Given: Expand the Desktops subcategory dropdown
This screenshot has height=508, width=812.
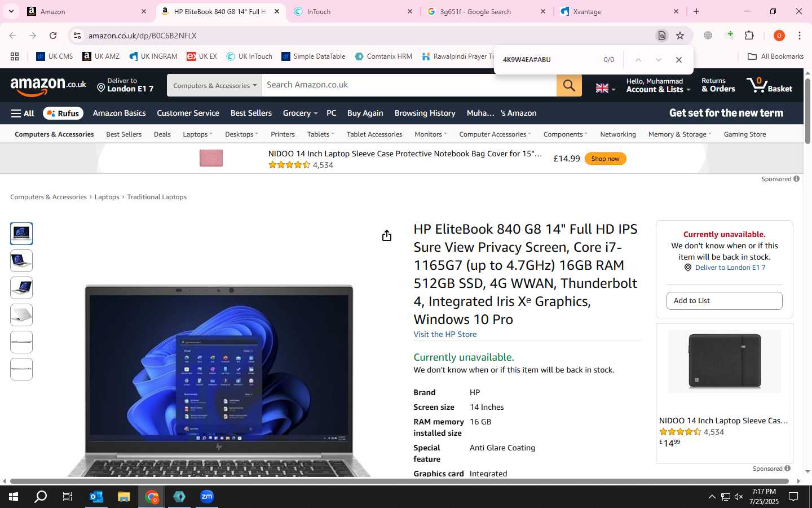Looking at the screenshot, I should [241, 134].
